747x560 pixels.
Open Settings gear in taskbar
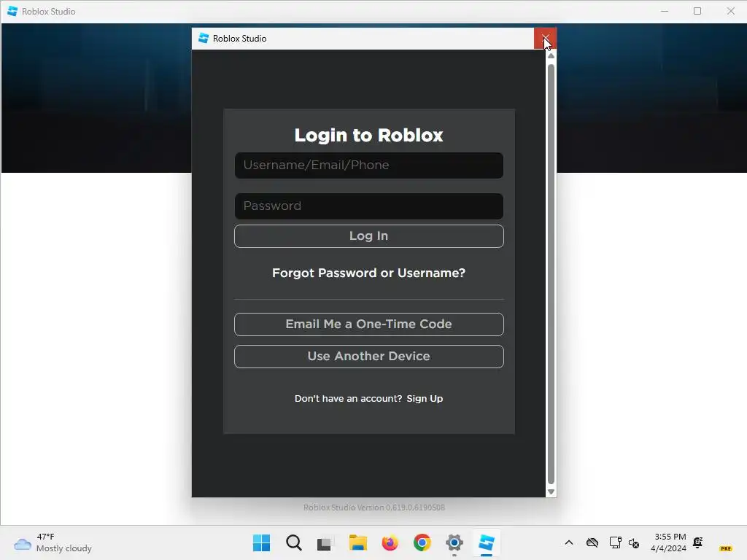(x=454, y=542)
